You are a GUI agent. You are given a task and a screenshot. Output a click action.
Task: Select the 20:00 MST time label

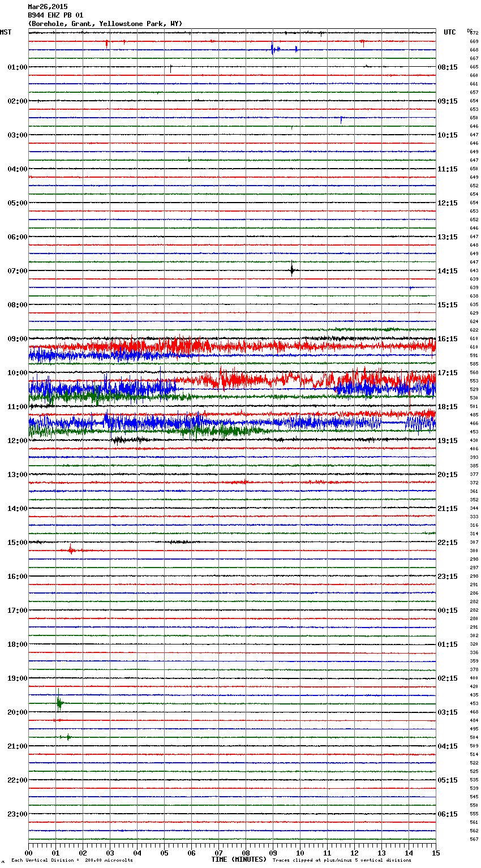(x=18, y=712)
